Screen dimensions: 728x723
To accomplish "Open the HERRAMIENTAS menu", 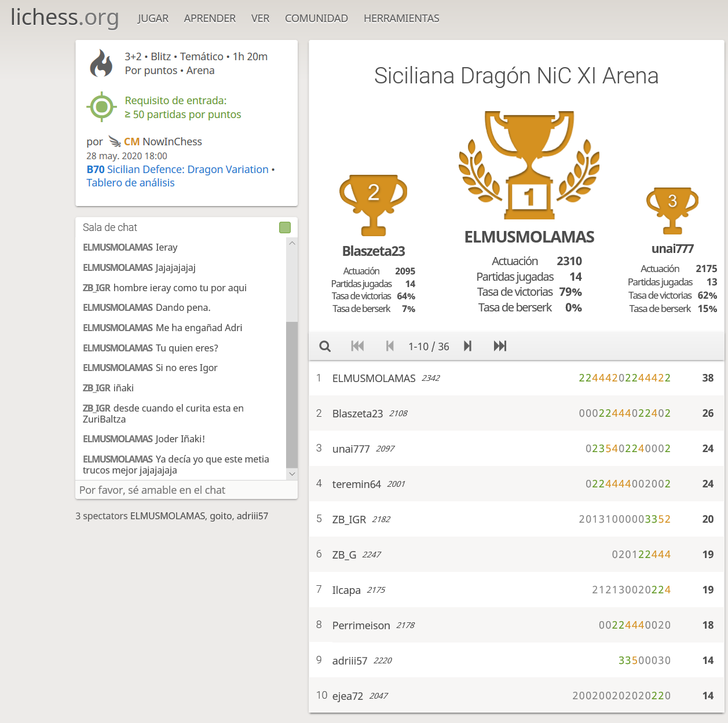I will tap(401, 19).
